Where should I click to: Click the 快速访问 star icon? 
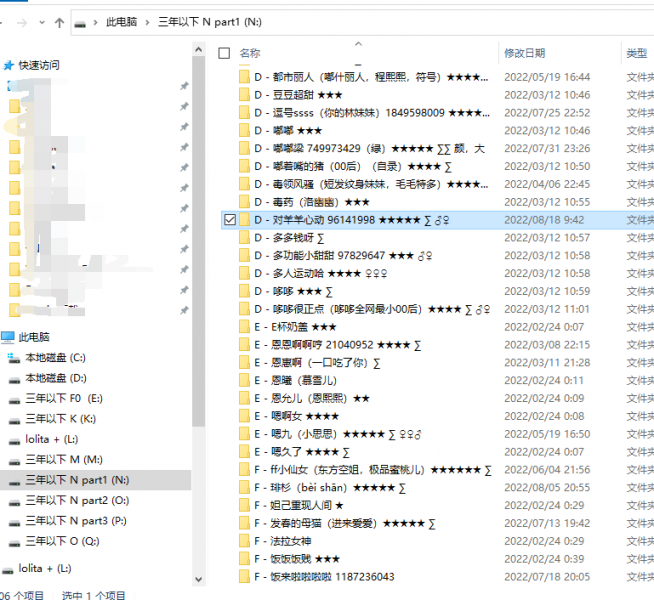click(9, 65)
